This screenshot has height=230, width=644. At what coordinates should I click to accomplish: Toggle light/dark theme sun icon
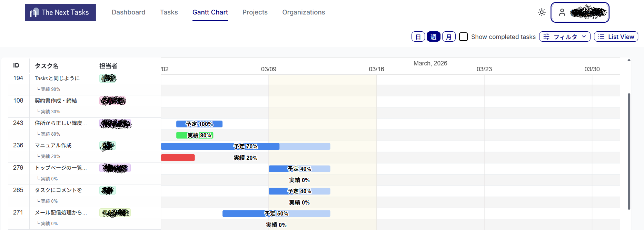(x=542, y=12)
